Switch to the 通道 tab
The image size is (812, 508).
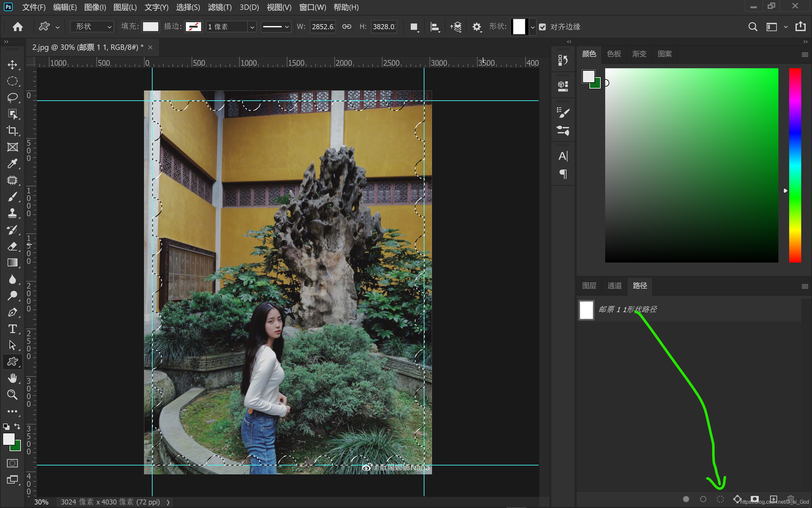614,285
